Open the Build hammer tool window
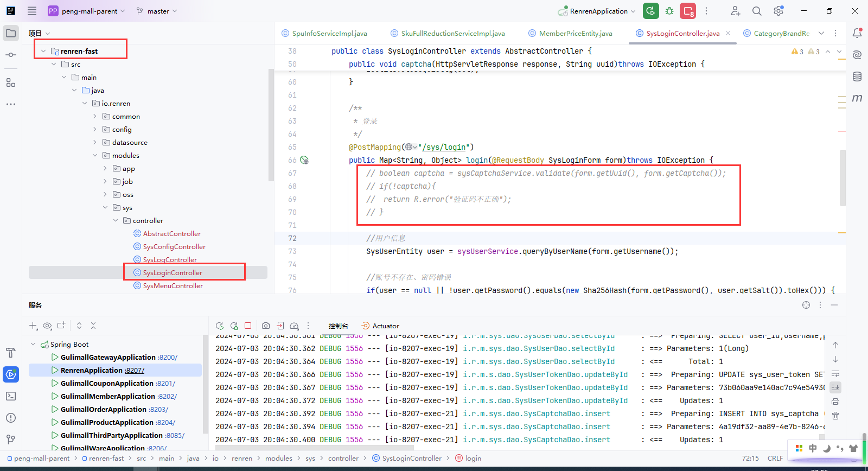The image size is (868, 471). (11, 353)
